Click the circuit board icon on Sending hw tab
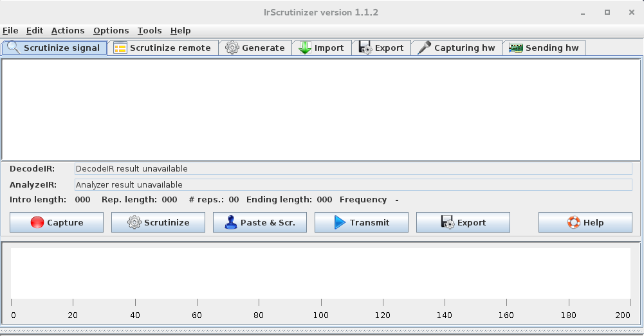This screenshot has height=336, width=644. coord(516,48)
